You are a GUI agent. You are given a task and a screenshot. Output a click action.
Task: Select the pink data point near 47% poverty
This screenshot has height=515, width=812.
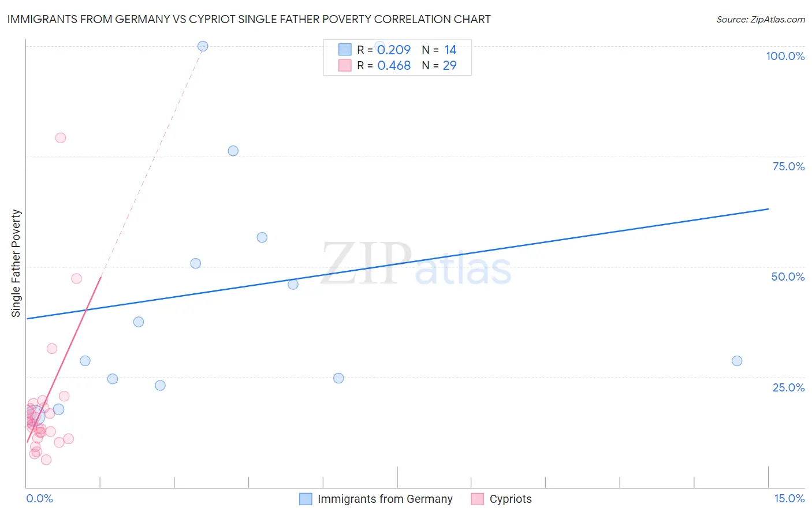[76, 278]
